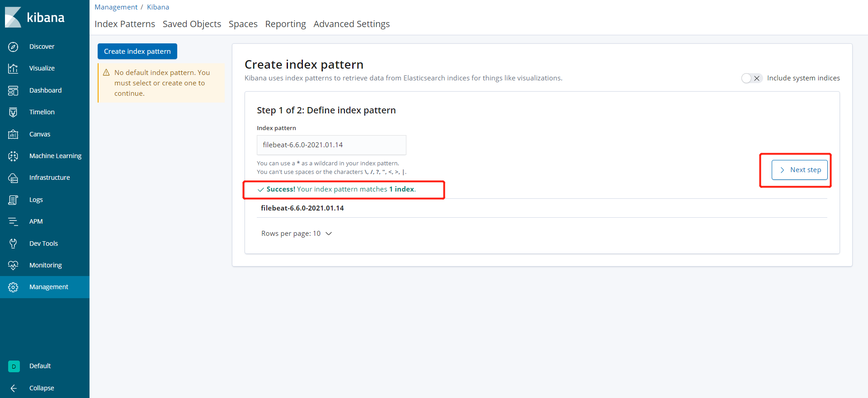The height and width of the screenshot is (398, 868).
Task: Open Discover via the compass icon
Action: tap(13, 47)
